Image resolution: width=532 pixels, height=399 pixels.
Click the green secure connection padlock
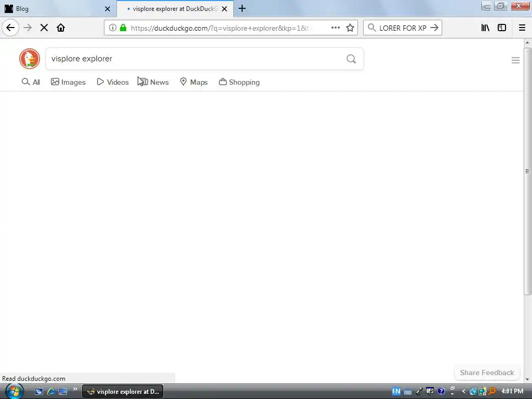[x=123, y=28]
